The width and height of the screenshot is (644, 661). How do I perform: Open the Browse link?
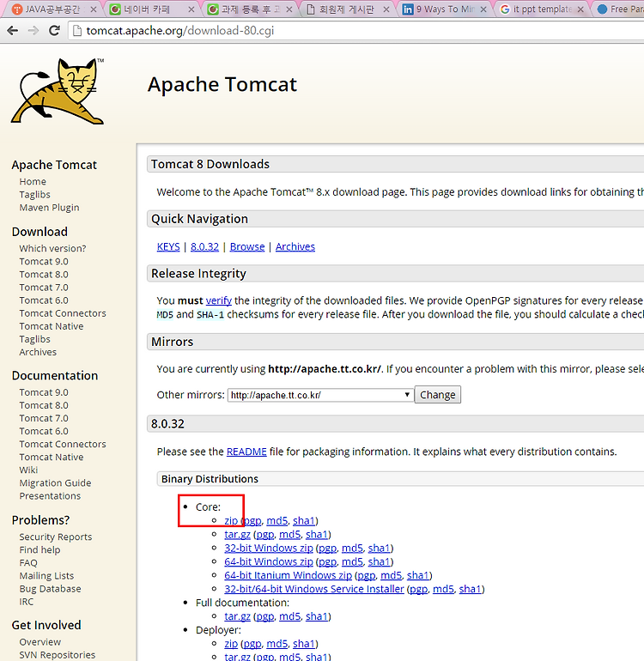pos(247,246)
